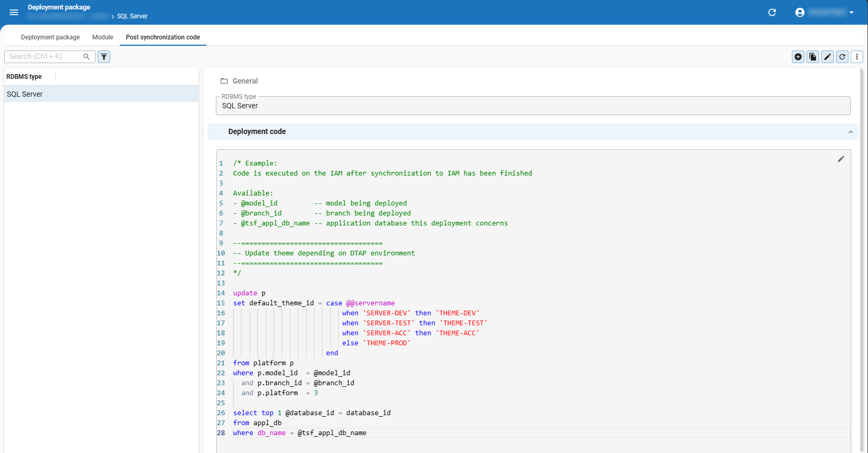Open the filter funnel button

[104, 57]
